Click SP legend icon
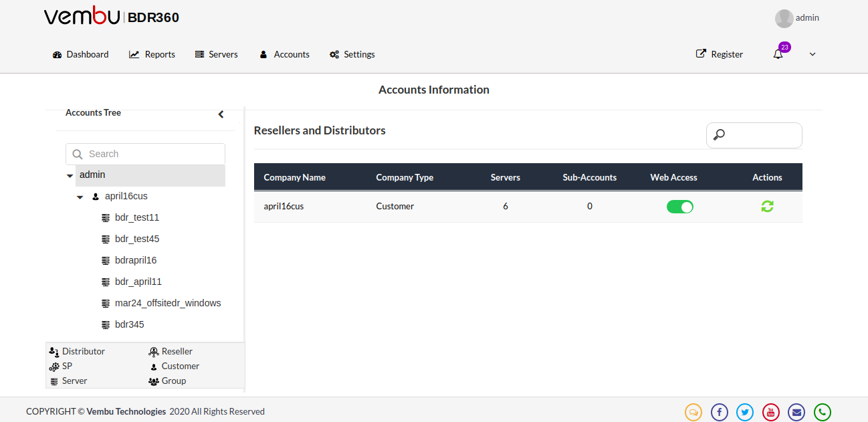Screen dimensions: 868x422 coord(53,366)
